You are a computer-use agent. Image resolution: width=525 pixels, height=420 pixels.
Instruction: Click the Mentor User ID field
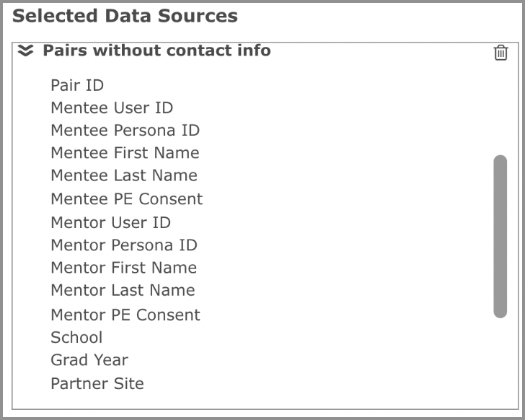[x=110, y=222]
